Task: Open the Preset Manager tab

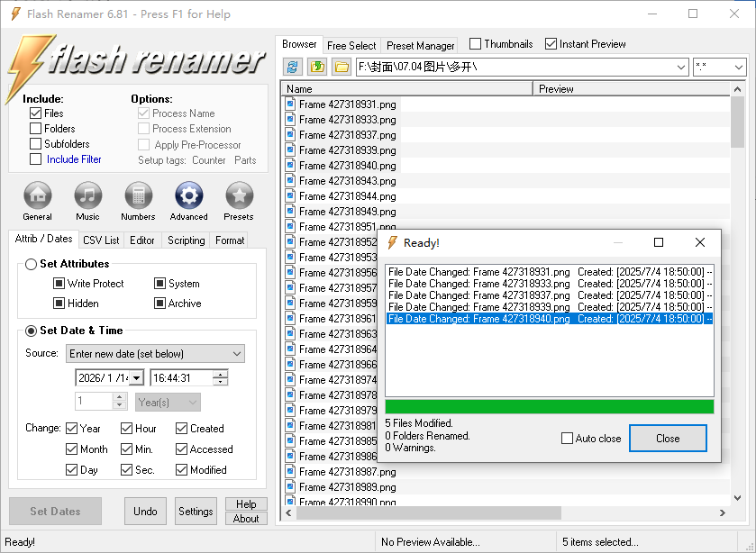Action: point(421,45)
